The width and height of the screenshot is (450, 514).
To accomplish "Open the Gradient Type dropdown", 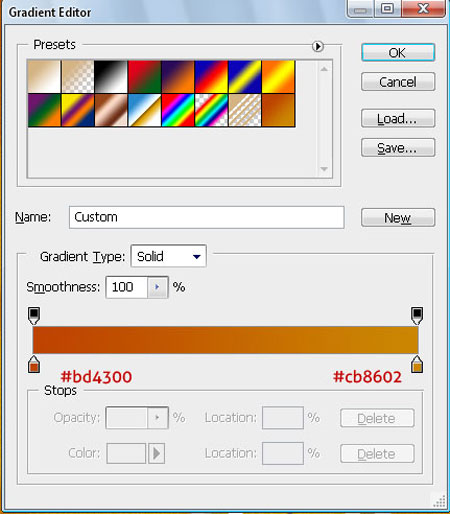I will (169, 256).
